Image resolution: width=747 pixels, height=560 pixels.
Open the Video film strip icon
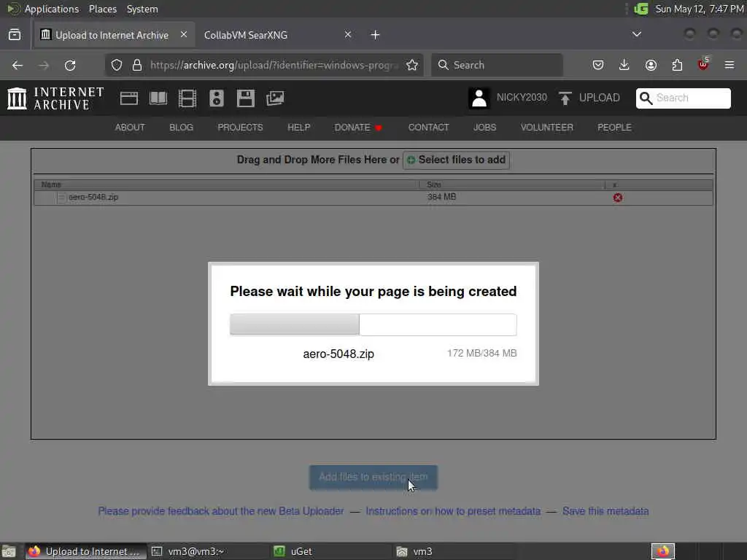tap(187, 98)
